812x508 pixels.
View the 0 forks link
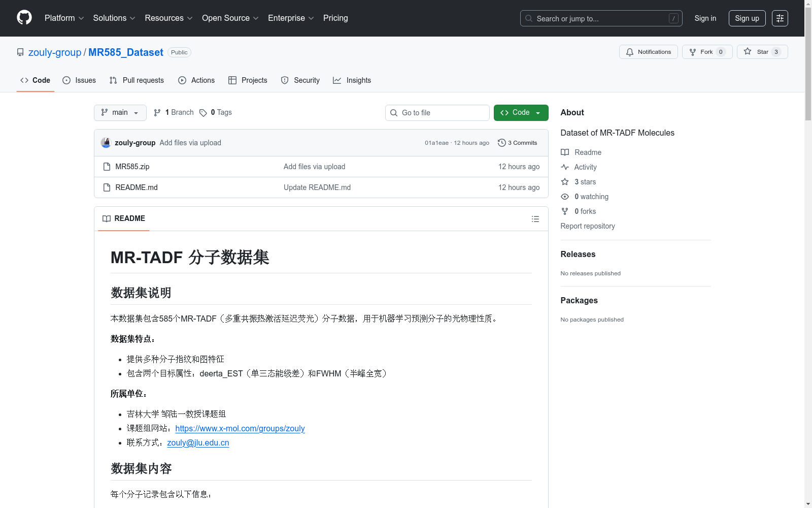point(579,211)
